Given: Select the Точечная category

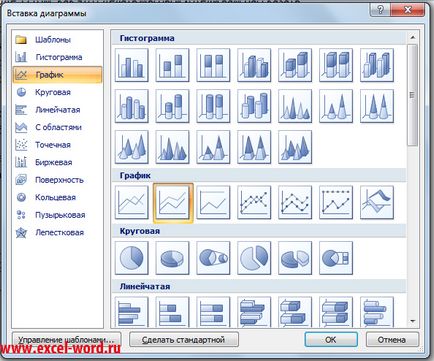Looking at the screenshot, I should point(57,145).
